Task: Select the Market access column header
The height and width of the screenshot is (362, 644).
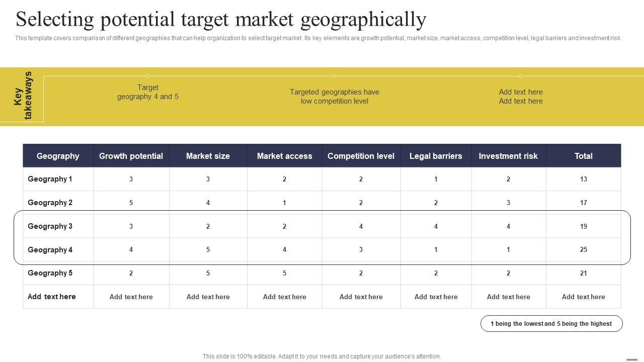Action: (x=284, y=156)
